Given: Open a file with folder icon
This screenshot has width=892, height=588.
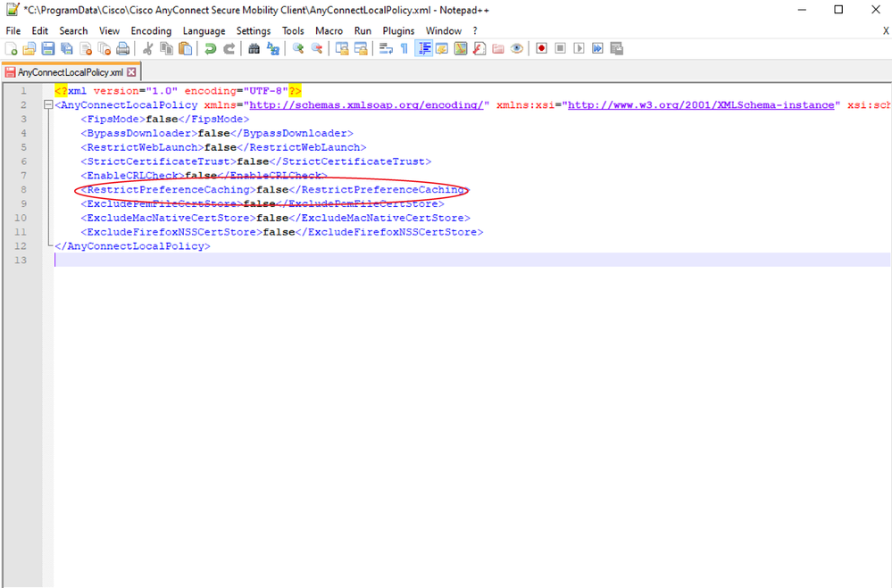Looking at the screenshot, I should point(29,49).
